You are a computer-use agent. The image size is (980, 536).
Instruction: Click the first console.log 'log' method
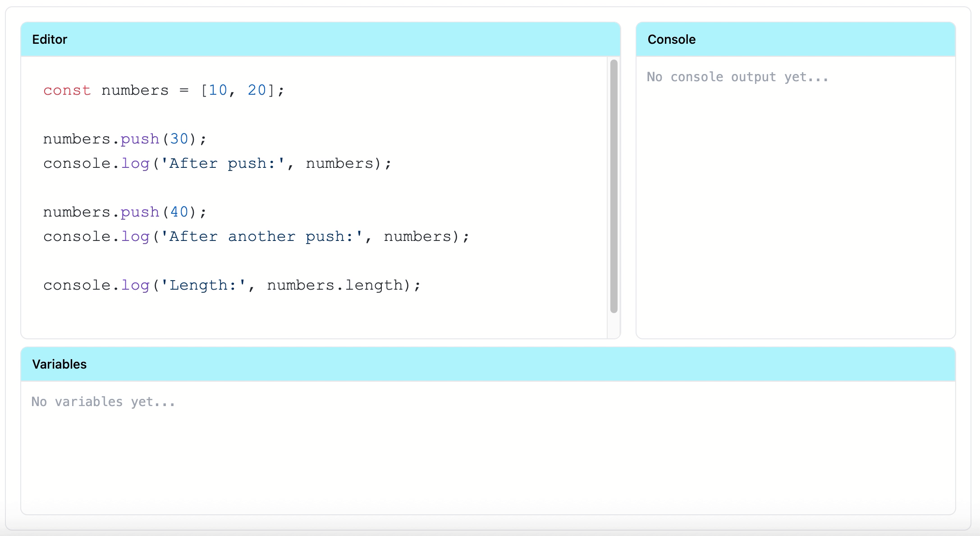pos(135,163)
